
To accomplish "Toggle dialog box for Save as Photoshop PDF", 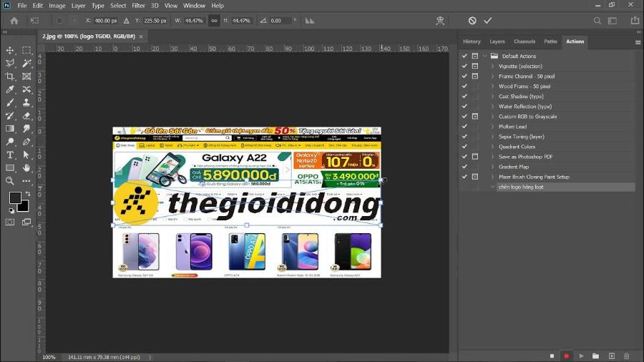I will click(475, 157).
